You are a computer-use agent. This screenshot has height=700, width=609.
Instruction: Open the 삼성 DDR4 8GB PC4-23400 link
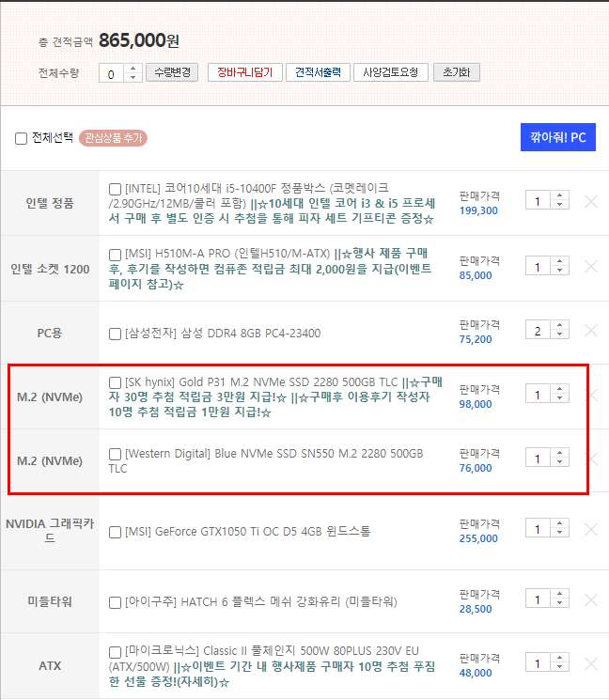point(223,334)
